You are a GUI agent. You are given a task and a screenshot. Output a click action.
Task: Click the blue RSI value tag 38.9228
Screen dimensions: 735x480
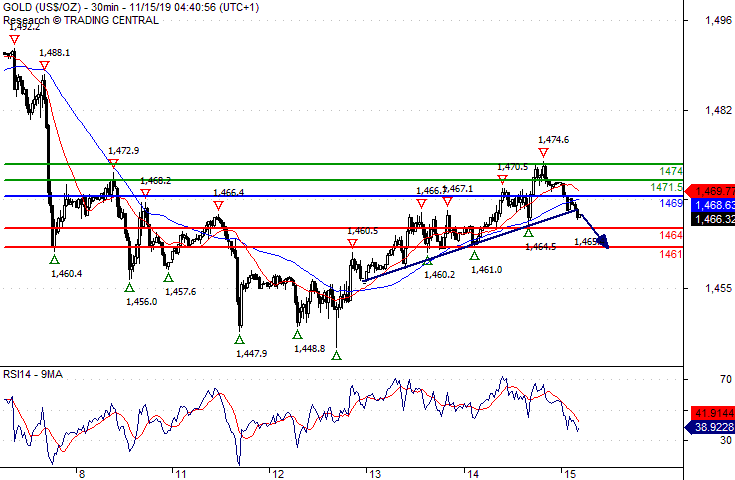710,427
